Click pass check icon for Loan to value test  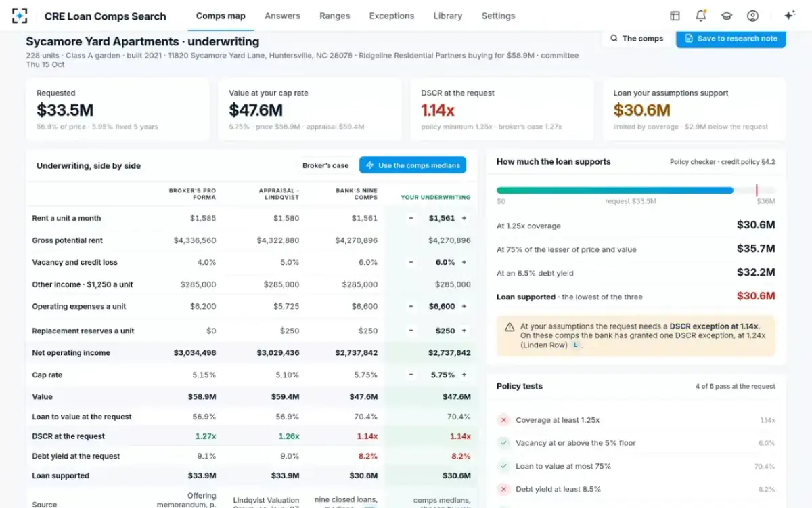click(x=503, y=466)
